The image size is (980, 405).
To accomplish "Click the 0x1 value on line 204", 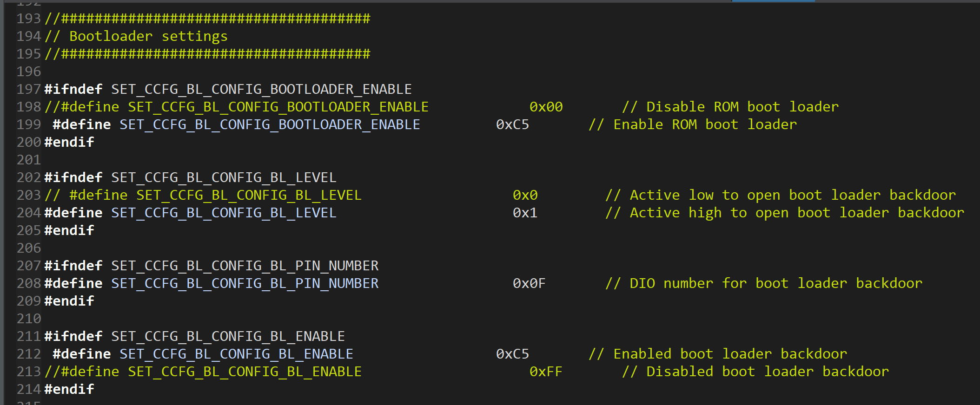I will coord(525,213).
